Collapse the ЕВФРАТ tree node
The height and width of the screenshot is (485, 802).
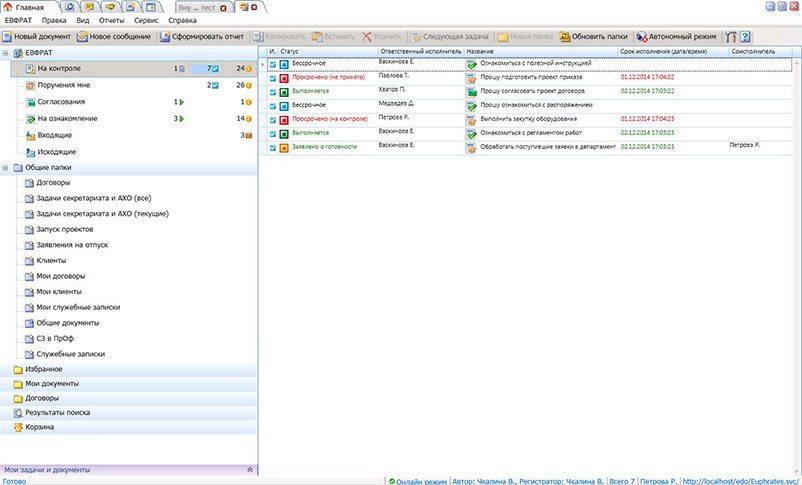tap(5, 53)
